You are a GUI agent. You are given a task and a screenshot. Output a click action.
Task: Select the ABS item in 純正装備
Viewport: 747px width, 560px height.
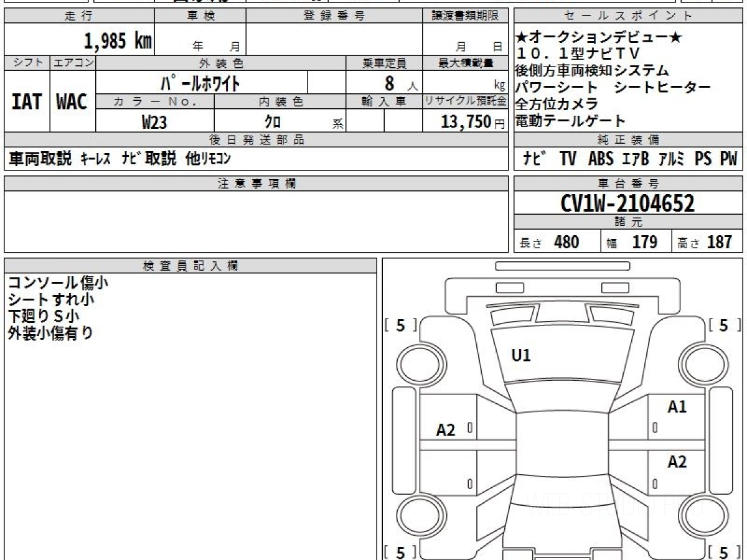point(601,159)
